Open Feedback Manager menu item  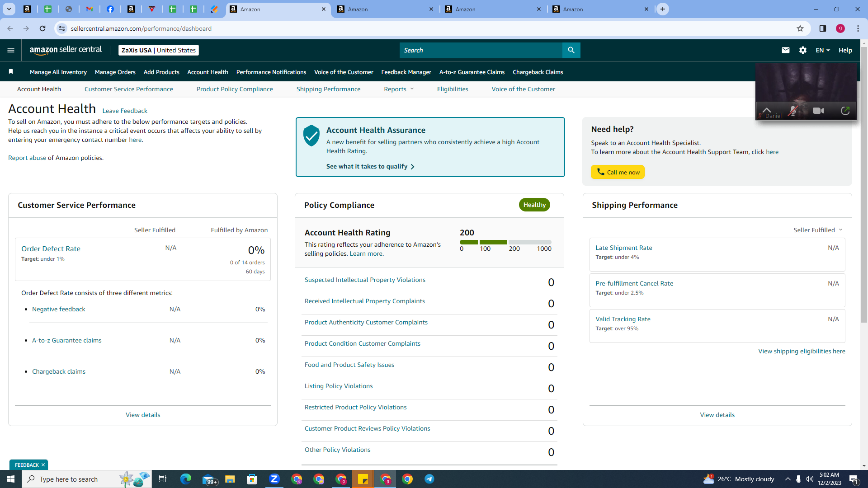pyautogui.click(x=406, y=72)
